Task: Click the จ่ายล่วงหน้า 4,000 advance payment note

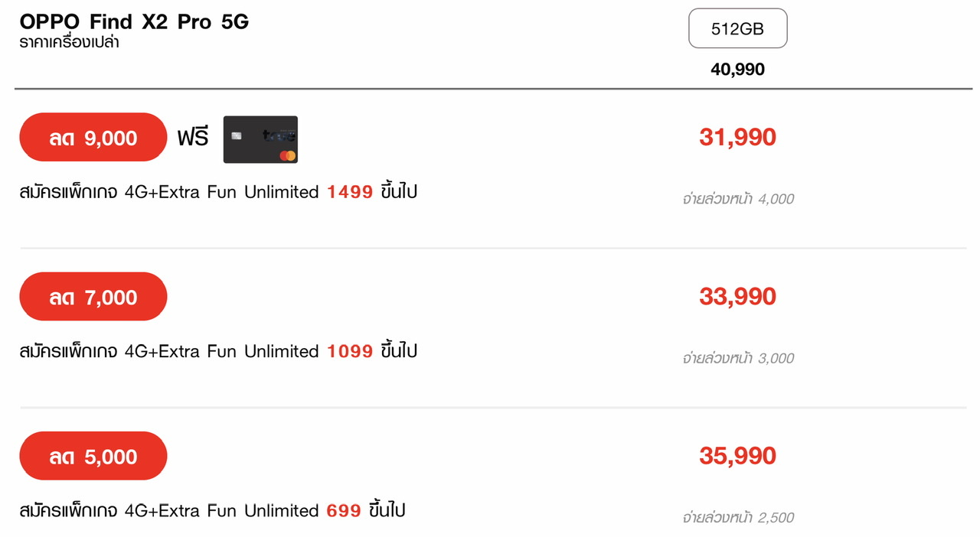Action: (738, 199)
